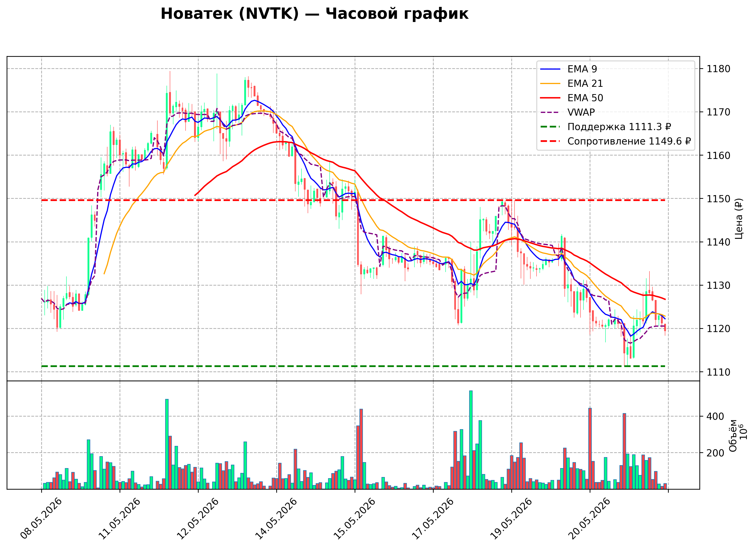Click the price axis tick "1180"

tap(718, 69)
